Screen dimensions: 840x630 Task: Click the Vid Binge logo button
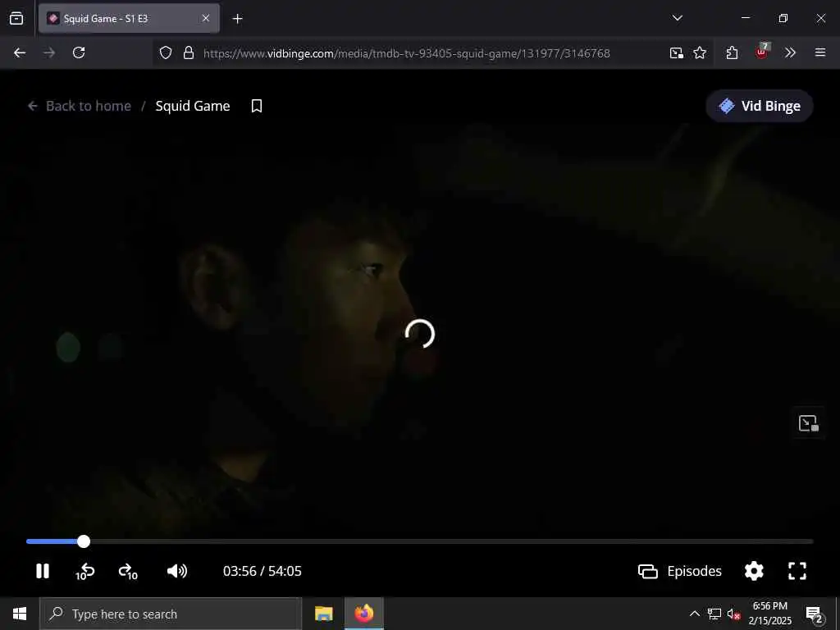pos(760,106)
